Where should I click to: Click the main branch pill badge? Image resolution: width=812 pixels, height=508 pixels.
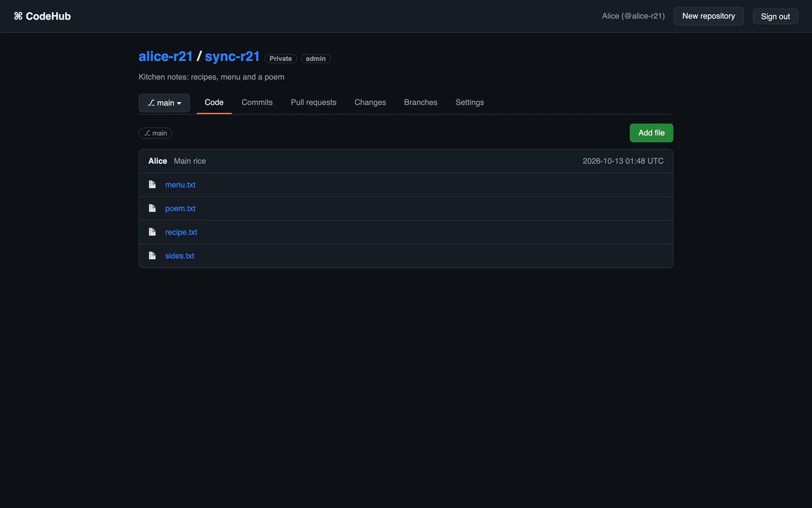pyautogui.click(x=155, y=133)
